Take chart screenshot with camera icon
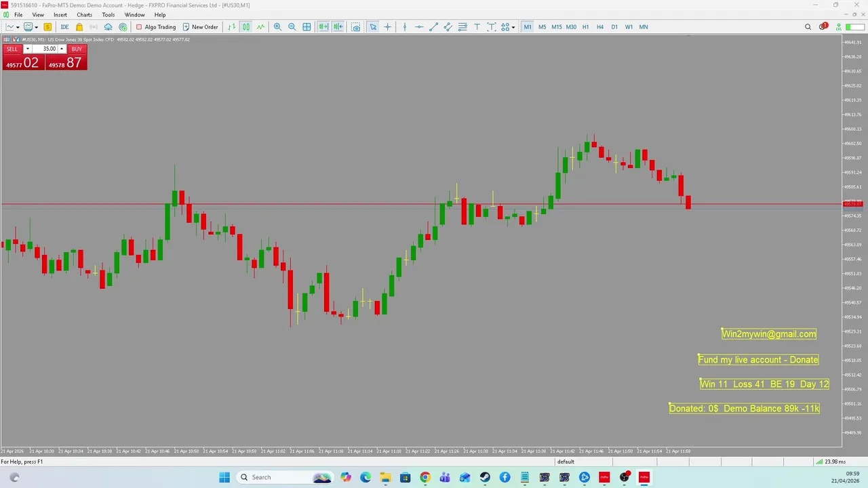 pyautogui.click(x=356, y=27)
